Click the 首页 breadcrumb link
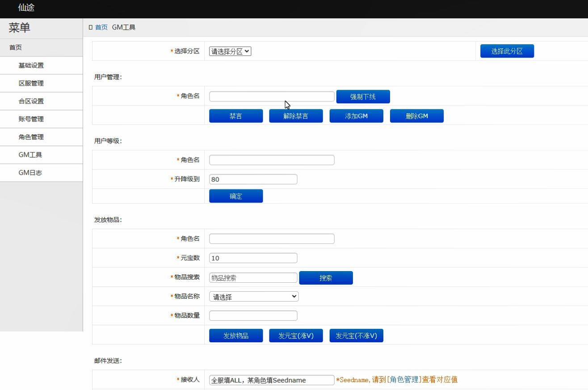Image resolution: width=588 pixels, height=390 pixels. (101, 27)
